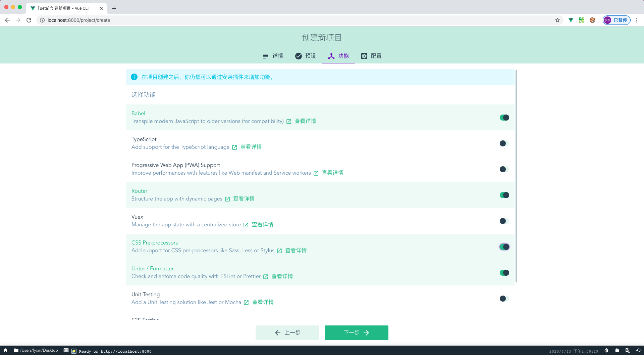Open a new browser tab
Viewport: 644px width, 355px height.
click(114, 8)
